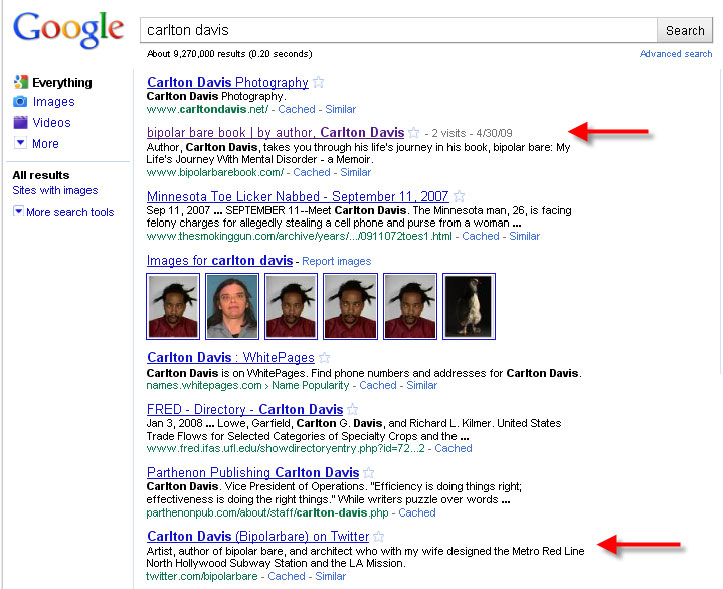Click the Everything filter icon
Screen dimensions: 723x589
20,82
